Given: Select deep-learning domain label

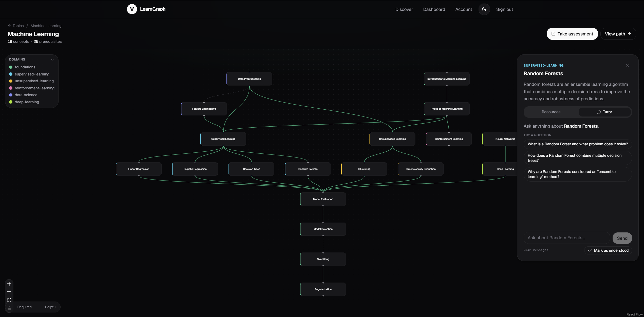Looking at the screenshot, I should coord(27,102).
